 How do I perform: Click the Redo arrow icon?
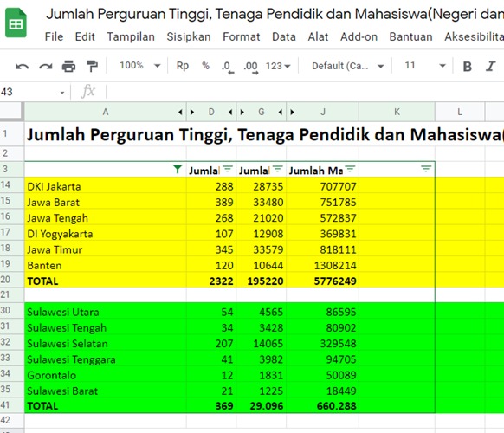click(x=45, y=67)
